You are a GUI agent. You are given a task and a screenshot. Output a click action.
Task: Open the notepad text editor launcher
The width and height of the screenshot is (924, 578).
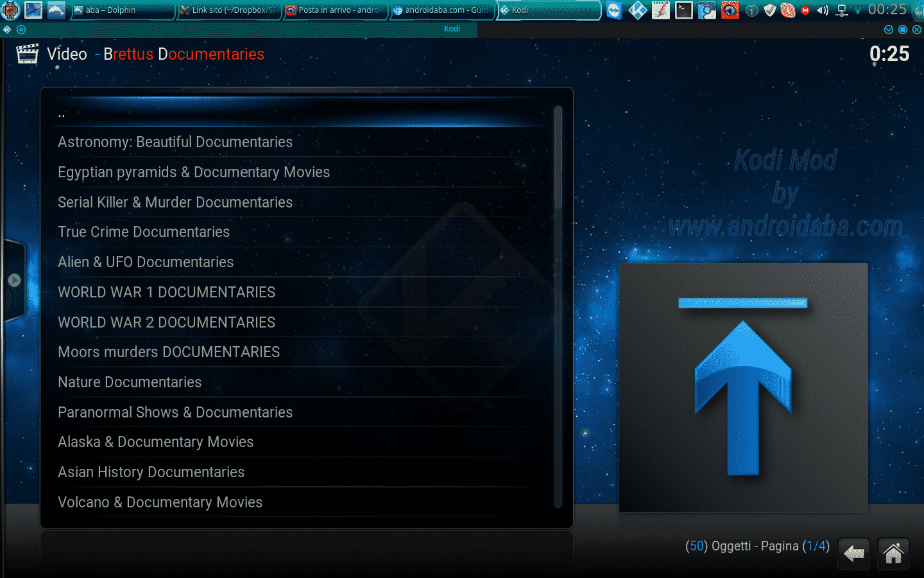pos(661,10)
